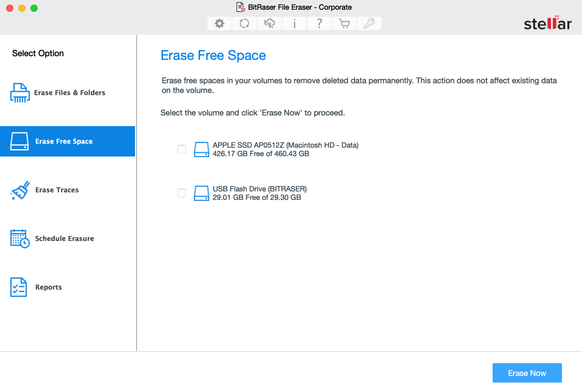Click 'USB Flash Drive (BITRASER)' label
This screenshot has width=582, height=392.
point(260,189)
